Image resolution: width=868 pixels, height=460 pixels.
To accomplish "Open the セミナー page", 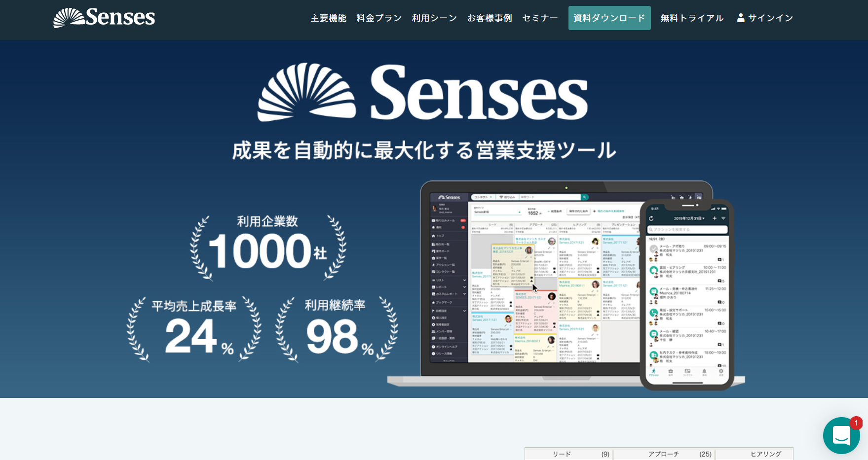I will pyautogui.click(x=540, y=18).
